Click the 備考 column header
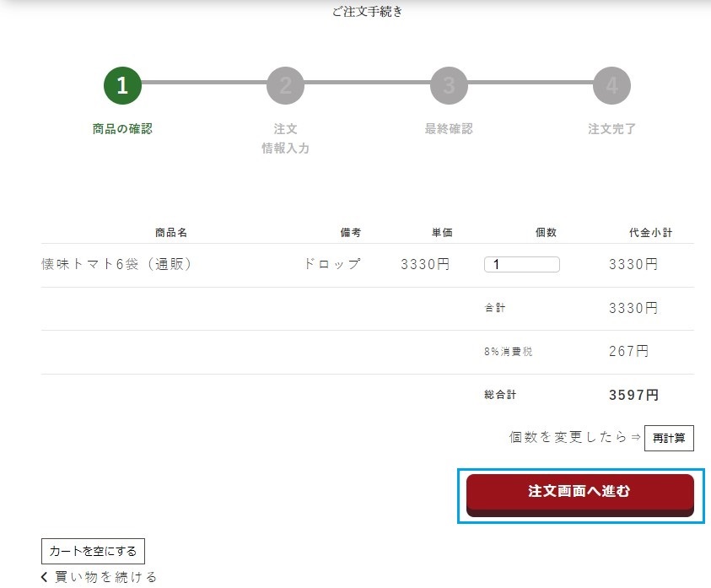711x588 pixels. (x=351, y=233)
